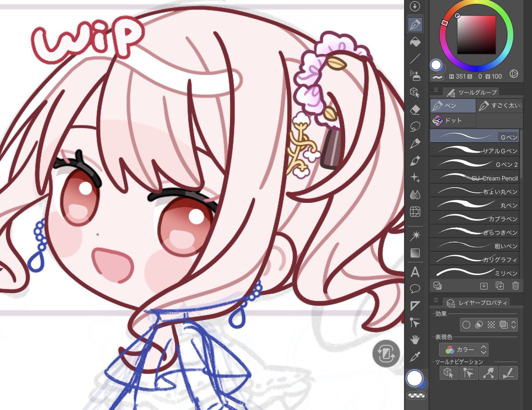Toggle the border effect circle icon
The height and width of the screenshot is (410, 532).
pyautogui.click(x=466, y=325)
